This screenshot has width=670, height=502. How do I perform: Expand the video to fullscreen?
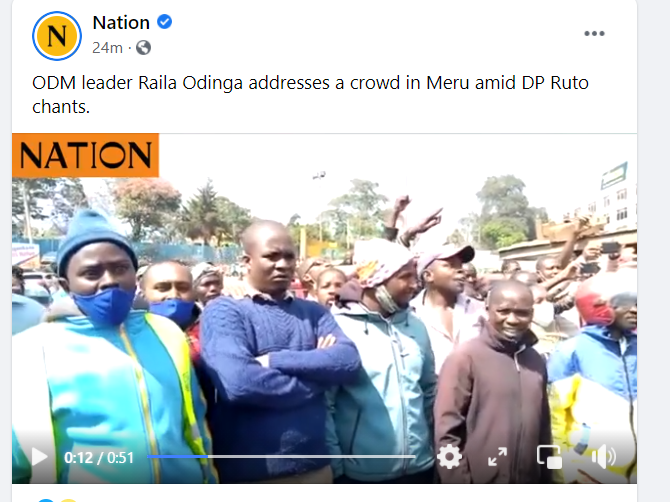tap(497, 457)
